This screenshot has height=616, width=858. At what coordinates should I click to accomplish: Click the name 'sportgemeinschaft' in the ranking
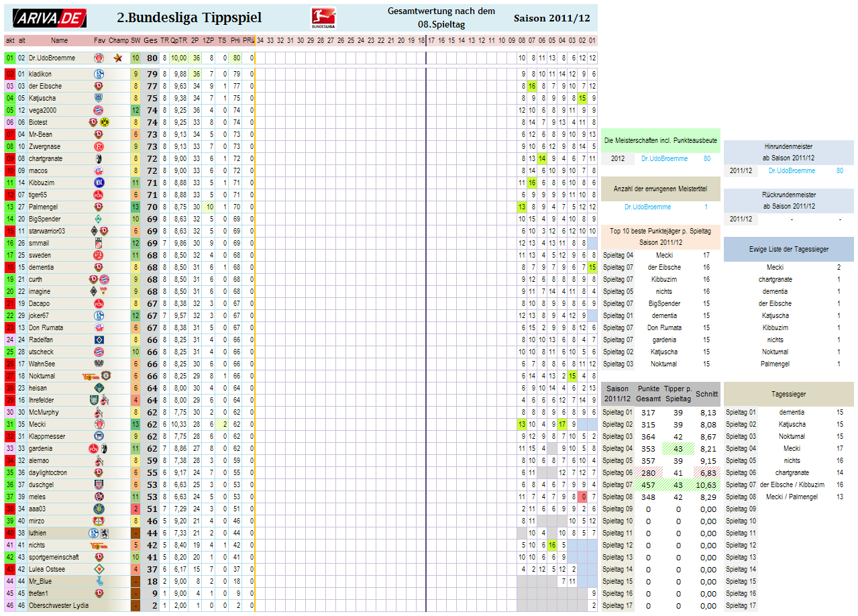pos(54,558)
